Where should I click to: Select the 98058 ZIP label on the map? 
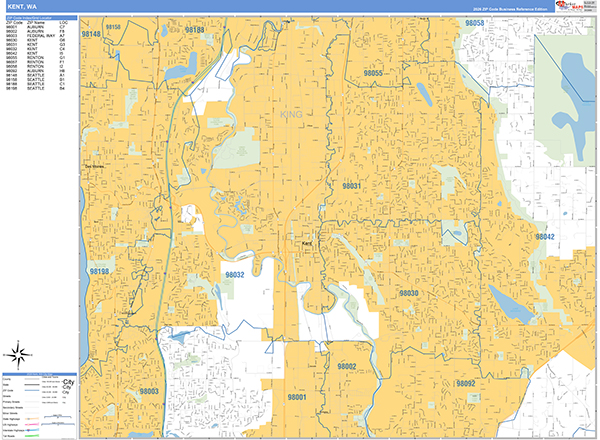pyautogui.click(x=474, y=23)
